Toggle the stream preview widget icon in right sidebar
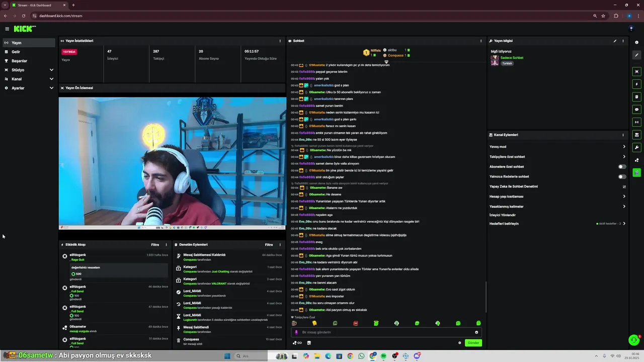644x362 pixels. 637,71
